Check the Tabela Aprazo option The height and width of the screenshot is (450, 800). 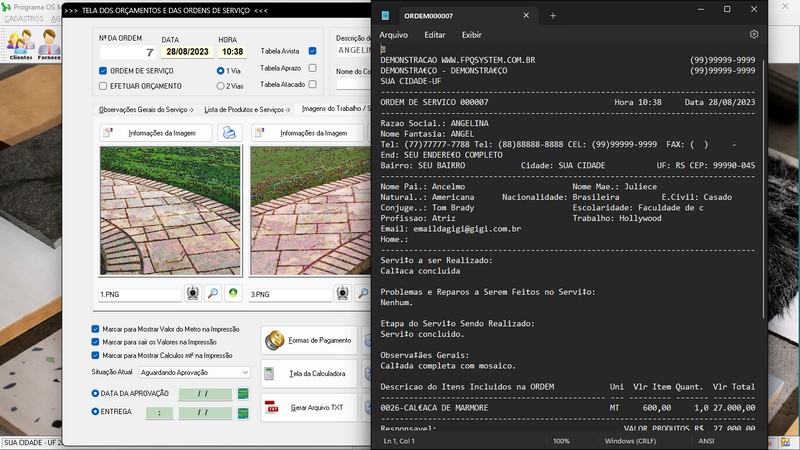[x=313, y=68]
